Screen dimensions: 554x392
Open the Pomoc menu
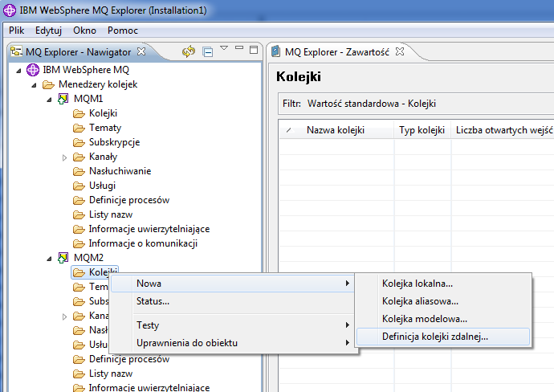pos(123,31)
